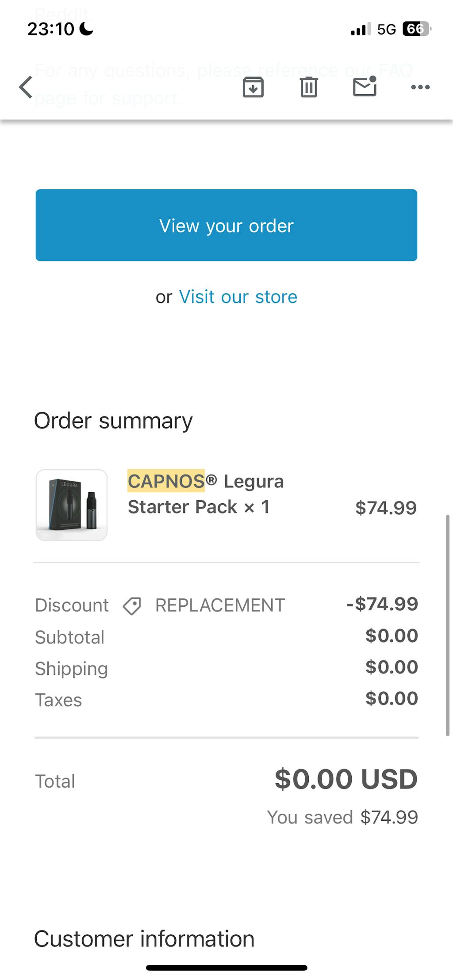Image resolution: width=453 pixels, height=980 pixels.
Task: Tap the Customer information heading
Action: click(x=144, y=938)
